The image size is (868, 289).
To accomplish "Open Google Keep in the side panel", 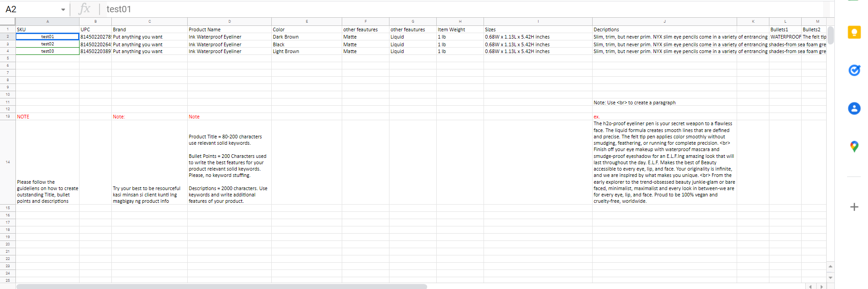I will point(854,32).
